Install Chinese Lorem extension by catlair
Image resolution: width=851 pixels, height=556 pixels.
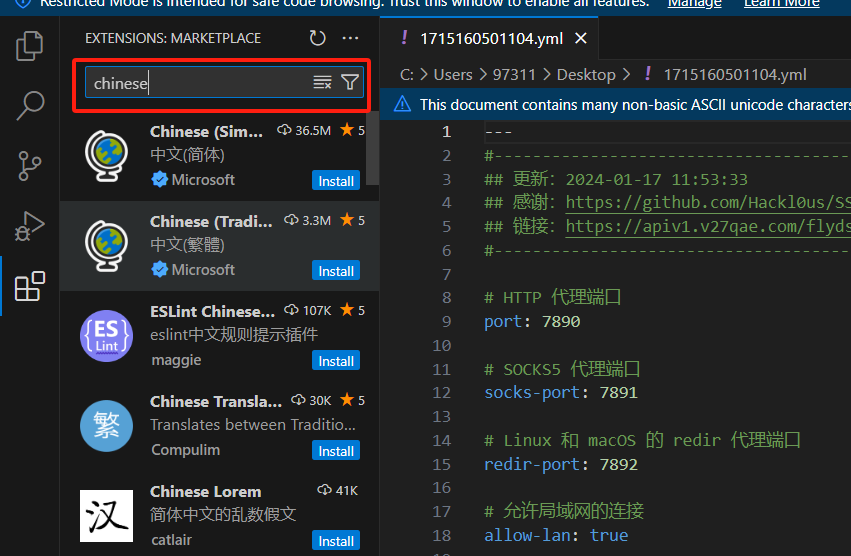click(x=335, y=541)
